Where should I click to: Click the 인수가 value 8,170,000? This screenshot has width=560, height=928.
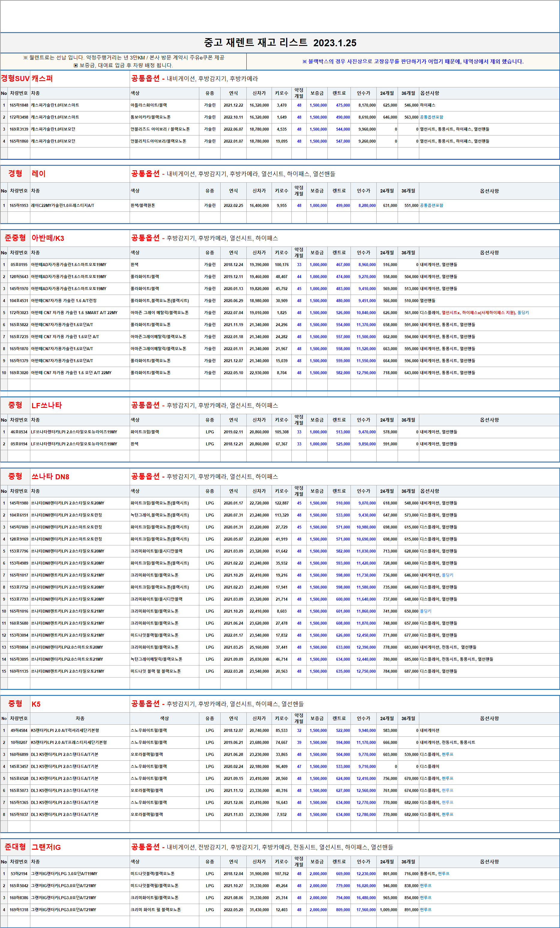pyautogui.click(x=367, y=105)
